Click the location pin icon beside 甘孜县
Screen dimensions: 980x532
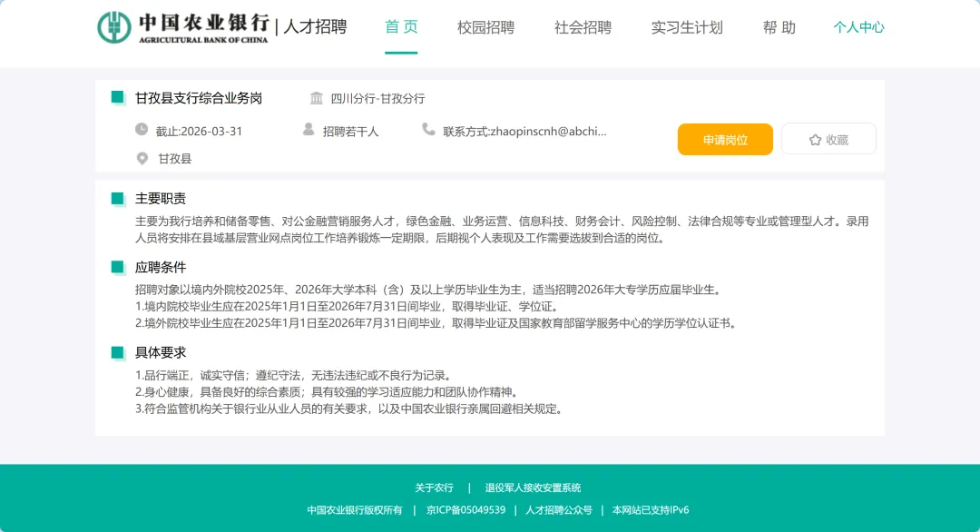click(x=142, y=159)
